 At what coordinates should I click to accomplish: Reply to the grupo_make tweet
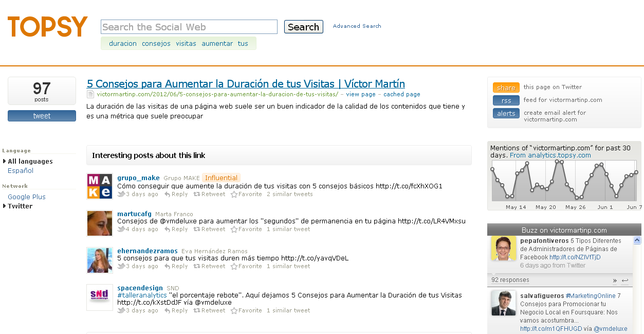pos(176,195)
